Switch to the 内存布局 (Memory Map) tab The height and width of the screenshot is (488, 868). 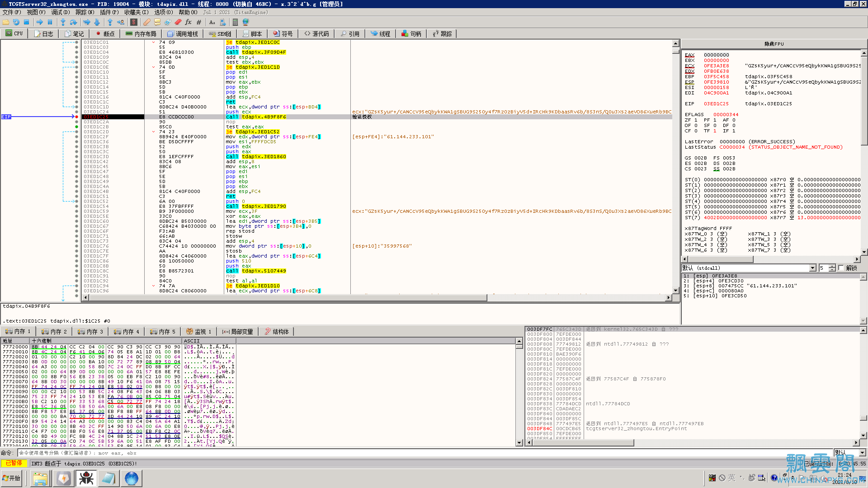coord(141,34)
